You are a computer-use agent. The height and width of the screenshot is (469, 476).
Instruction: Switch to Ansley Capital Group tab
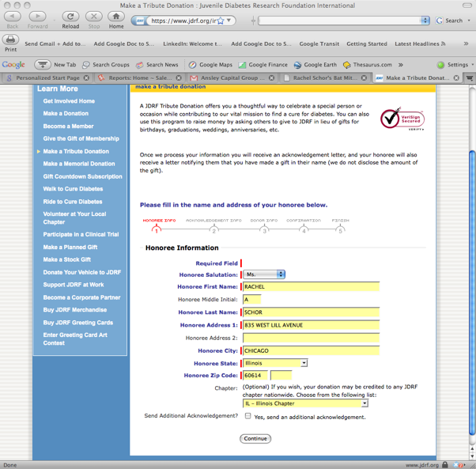coord(232,78)
